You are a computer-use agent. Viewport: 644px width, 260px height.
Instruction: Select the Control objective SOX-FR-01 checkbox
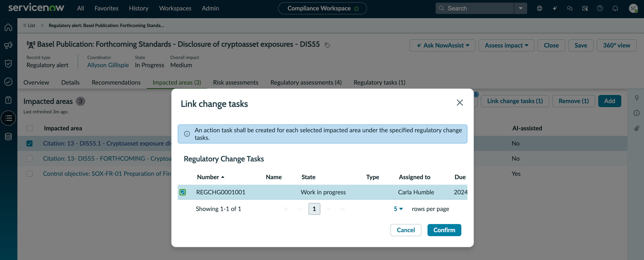pos(29,174)
